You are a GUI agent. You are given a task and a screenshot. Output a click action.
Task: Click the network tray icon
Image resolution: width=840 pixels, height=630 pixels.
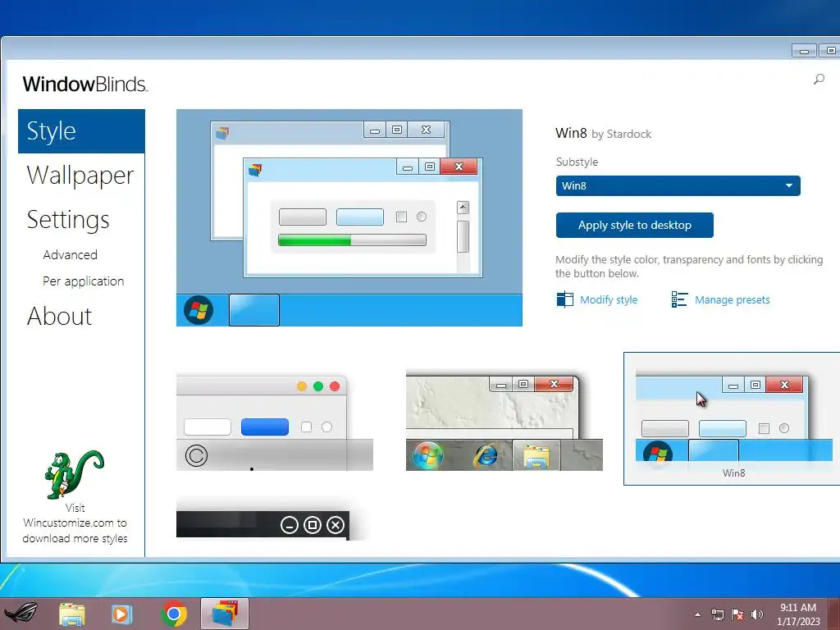coord(717,614)
